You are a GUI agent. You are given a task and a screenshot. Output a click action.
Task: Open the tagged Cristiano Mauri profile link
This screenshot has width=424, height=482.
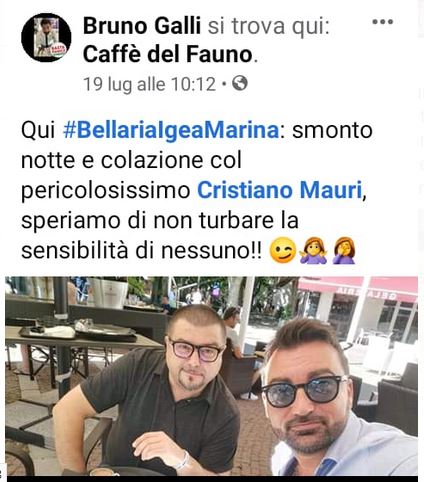pyautogui.click(x=280, y=190)
